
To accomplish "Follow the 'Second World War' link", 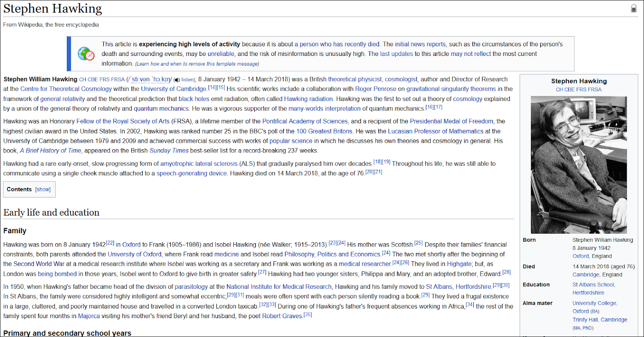I will click(x=39, y=264).
